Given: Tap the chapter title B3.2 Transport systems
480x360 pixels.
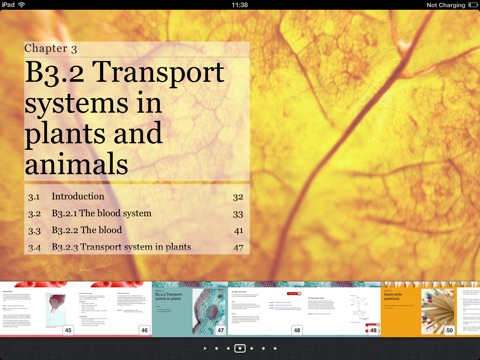Looking at the screenshot, I should click(x=125, y=118).
